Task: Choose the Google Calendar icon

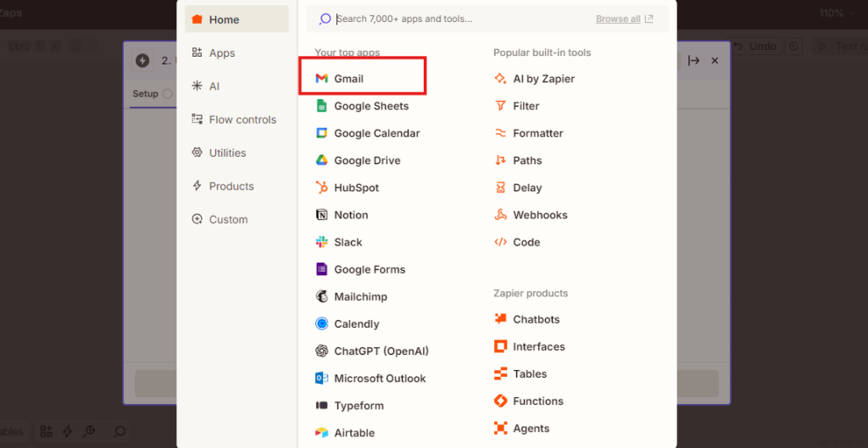Action: 321,133
